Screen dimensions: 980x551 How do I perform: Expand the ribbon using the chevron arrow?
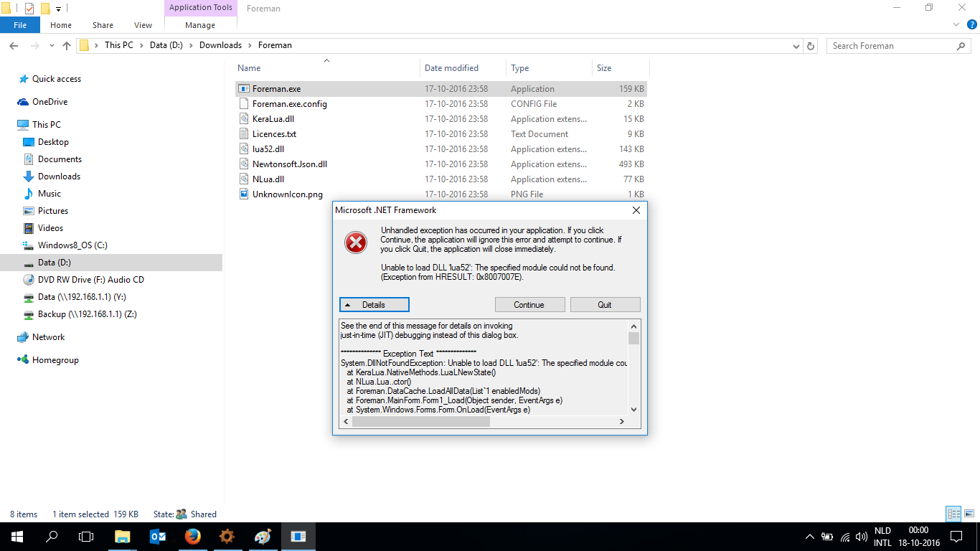coord(956,25)
